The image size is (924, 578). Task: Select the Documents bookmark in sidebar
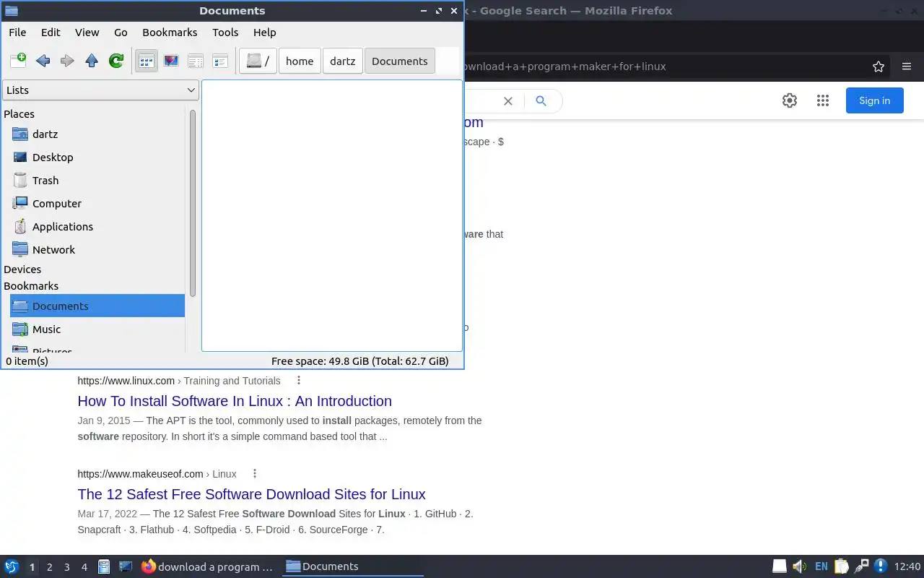(97, 306)
